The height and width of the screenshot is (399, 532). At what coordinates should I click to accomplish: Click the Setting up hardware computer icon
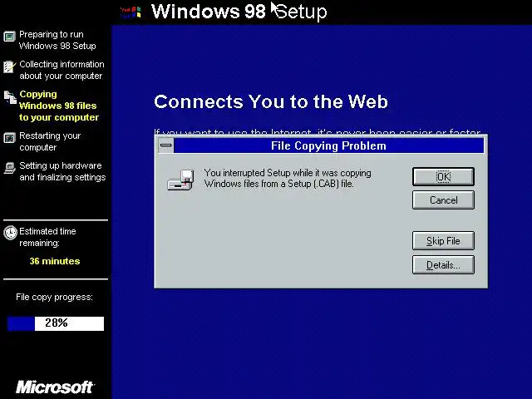click(9, 168)
